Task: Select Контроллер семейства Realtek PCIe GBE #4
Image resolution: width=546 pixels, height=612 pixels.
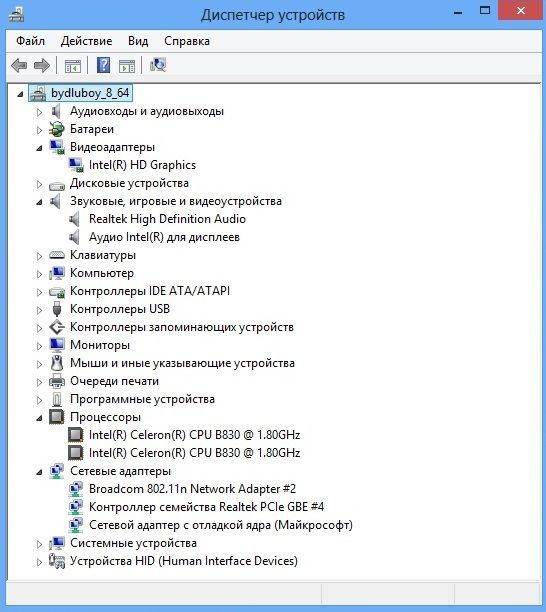Action: [206, 507]
